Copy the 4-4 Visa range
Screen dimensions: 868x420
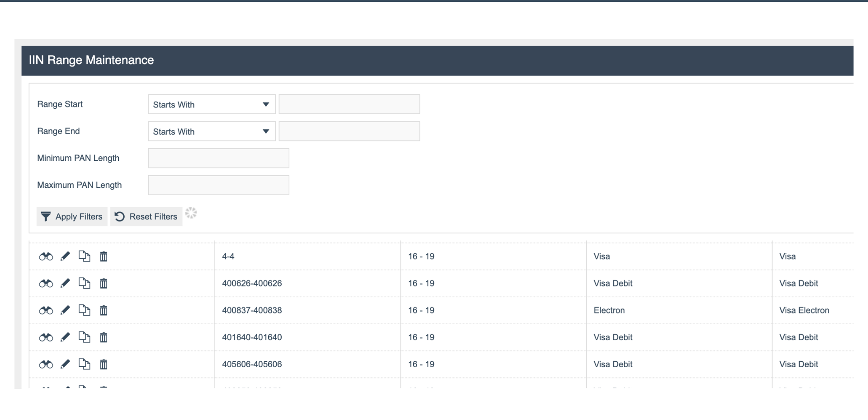(85, 256)
